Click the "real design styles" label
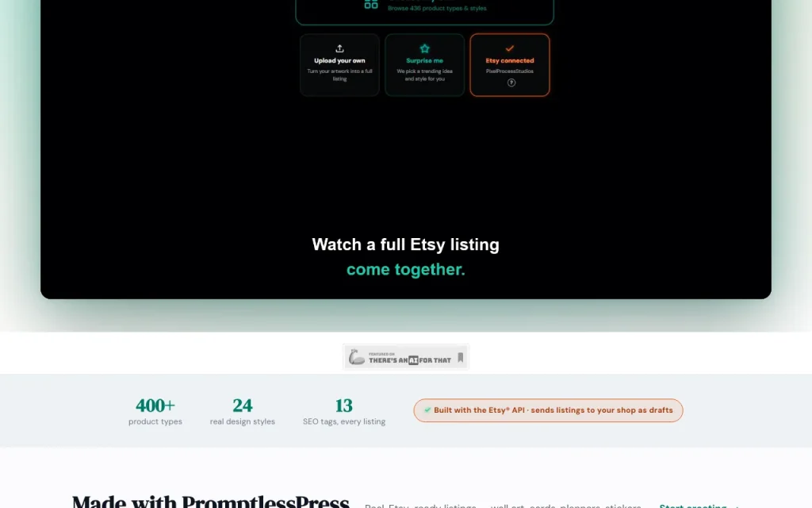 [x=243, y=421]
